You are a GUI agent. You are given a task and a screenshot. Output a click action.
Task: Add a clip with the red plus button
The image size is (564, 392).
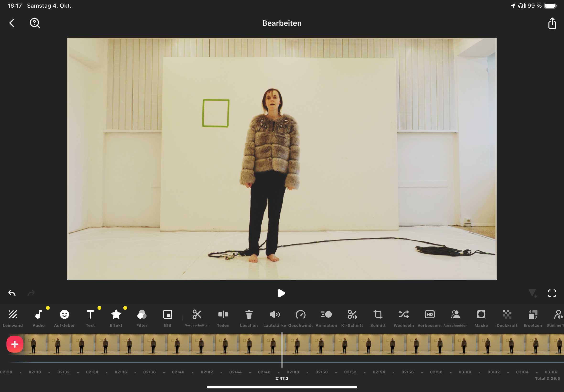click(15, 344)
